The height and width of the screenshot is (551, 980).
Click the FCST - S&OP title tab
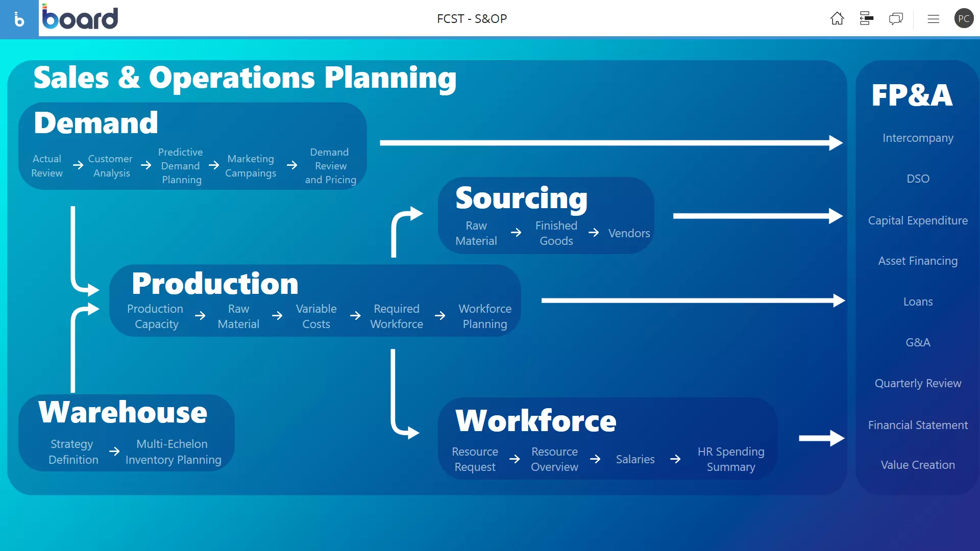coord(471,18)
